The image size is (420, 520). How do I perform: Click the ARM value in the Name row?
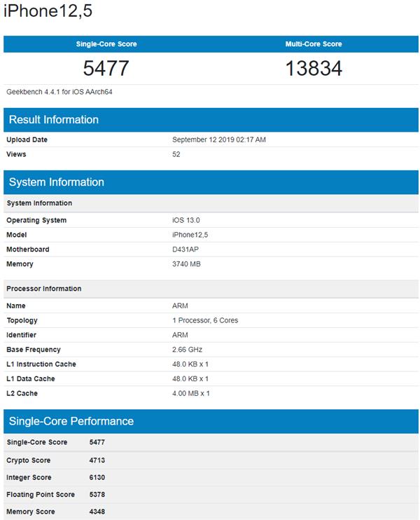(x=180, y=306)
